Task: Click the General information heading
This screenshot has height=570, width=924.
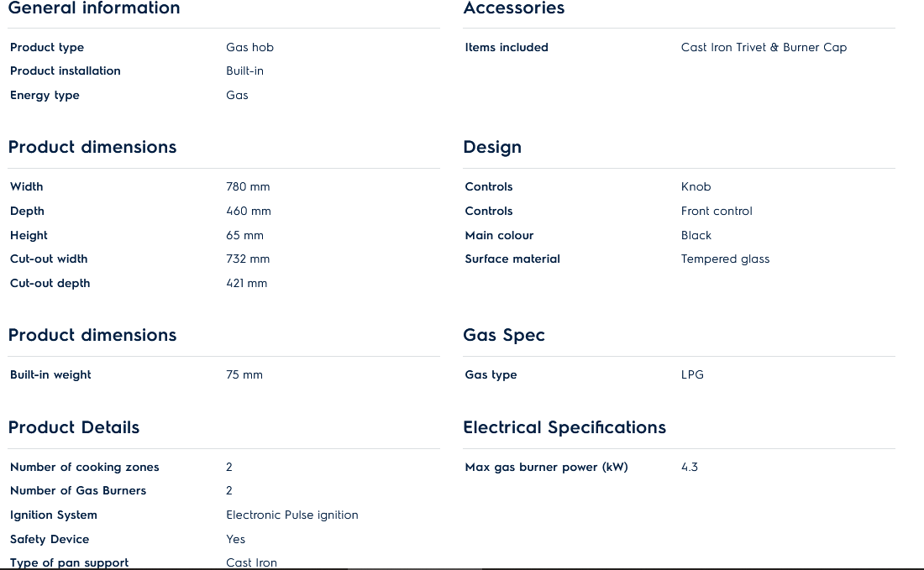Action: (94, 8)
